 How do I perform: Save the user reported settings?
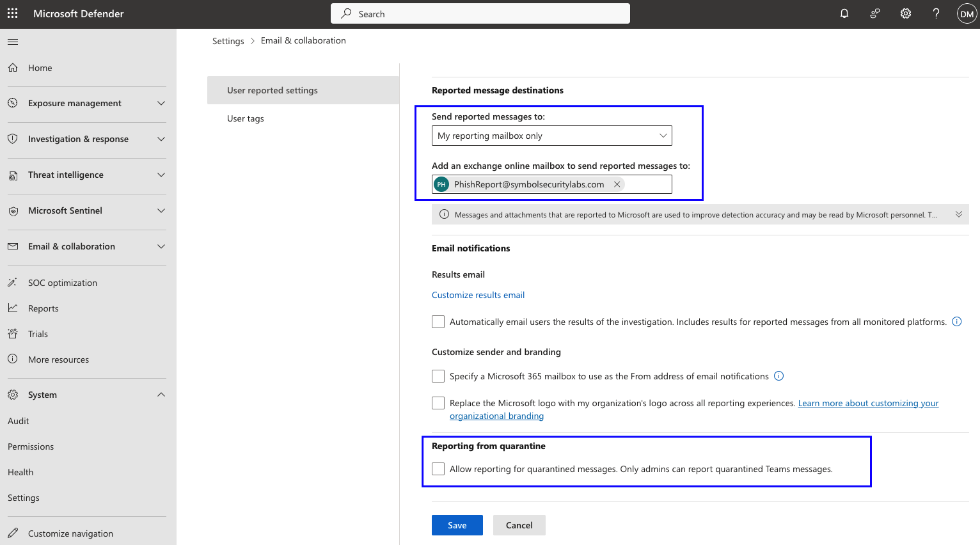point(457,525)
